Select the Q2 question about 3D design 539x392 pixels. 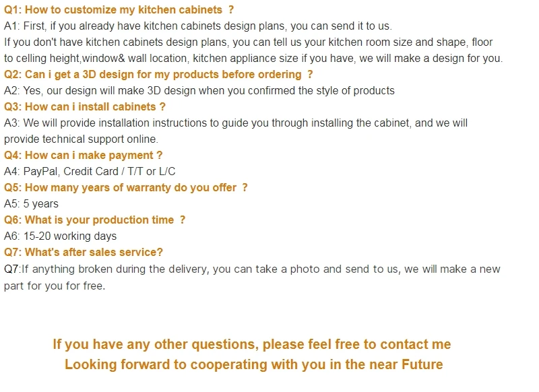[x=158, y=75]
